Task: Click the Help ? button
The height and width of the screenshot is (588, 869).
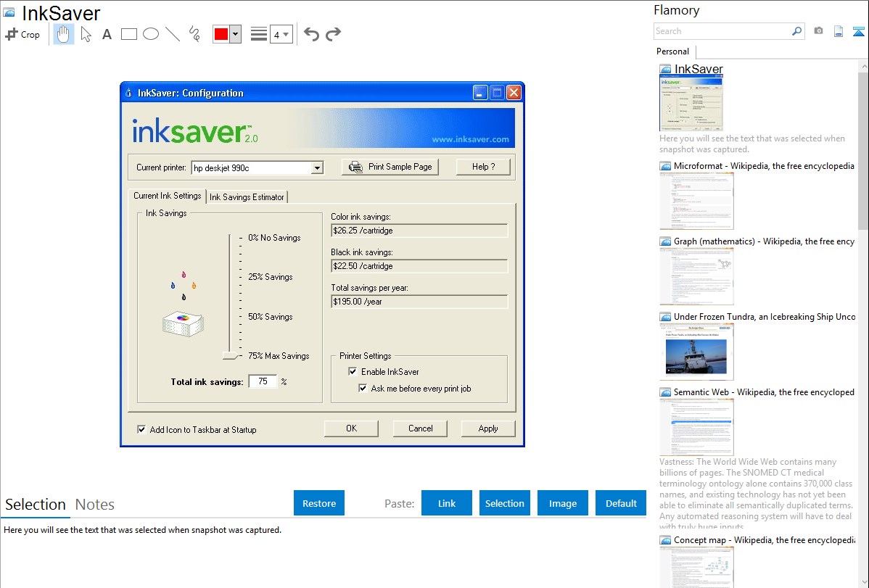Action: coord(483,167)
